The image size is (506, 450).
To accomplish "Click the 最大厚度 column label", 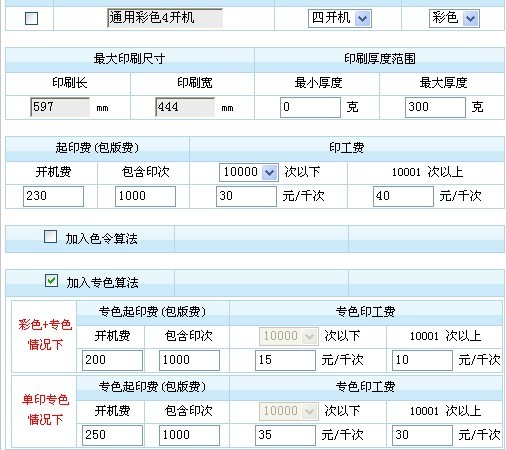I will click(x=443, y=83).
